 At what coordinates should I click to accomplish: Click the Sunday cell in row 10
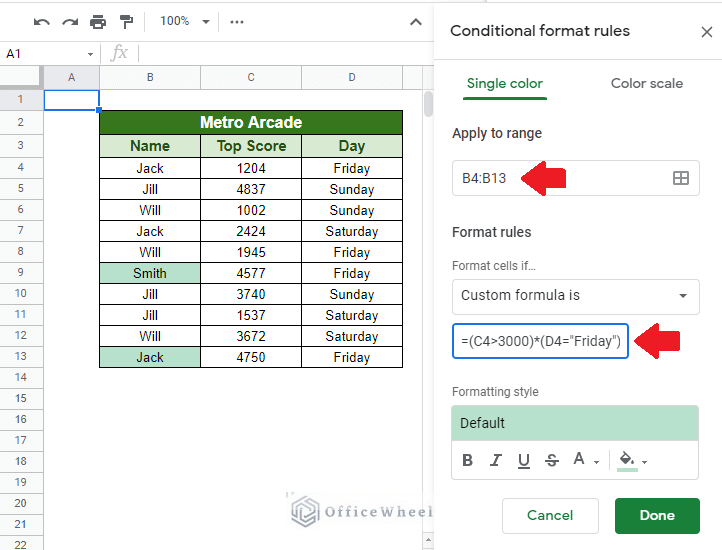pyautogui.click(x=352, y=294)
